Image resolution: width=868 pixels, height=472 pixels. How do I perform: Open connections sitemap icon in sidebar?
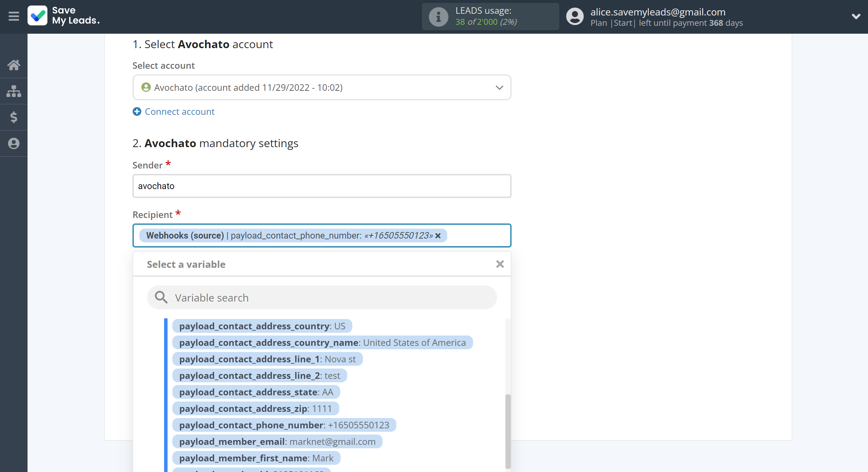tap(14, 91)
